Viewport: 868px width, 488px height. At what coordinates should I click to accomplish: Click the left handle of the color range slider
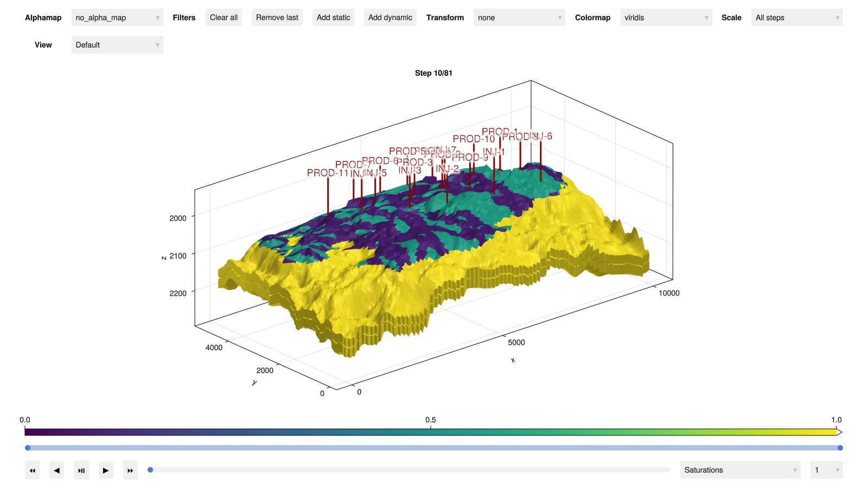28,448
